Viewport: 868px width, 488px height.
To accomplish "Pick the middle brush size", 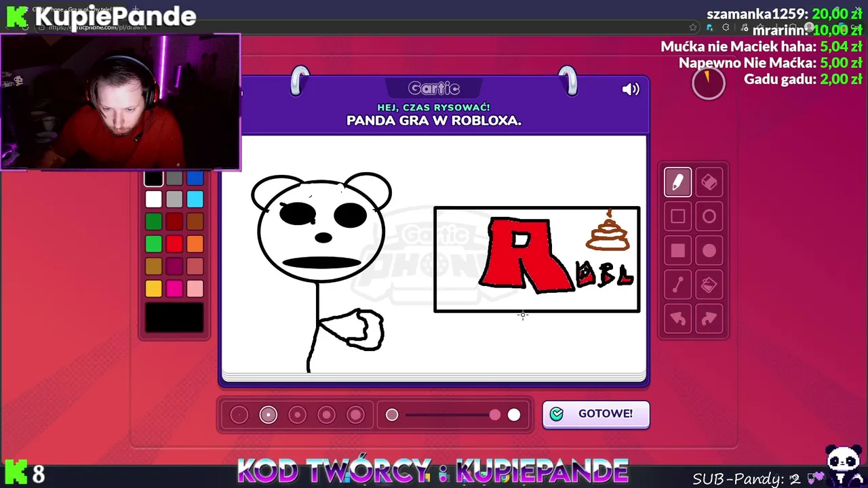I will 297,415.
